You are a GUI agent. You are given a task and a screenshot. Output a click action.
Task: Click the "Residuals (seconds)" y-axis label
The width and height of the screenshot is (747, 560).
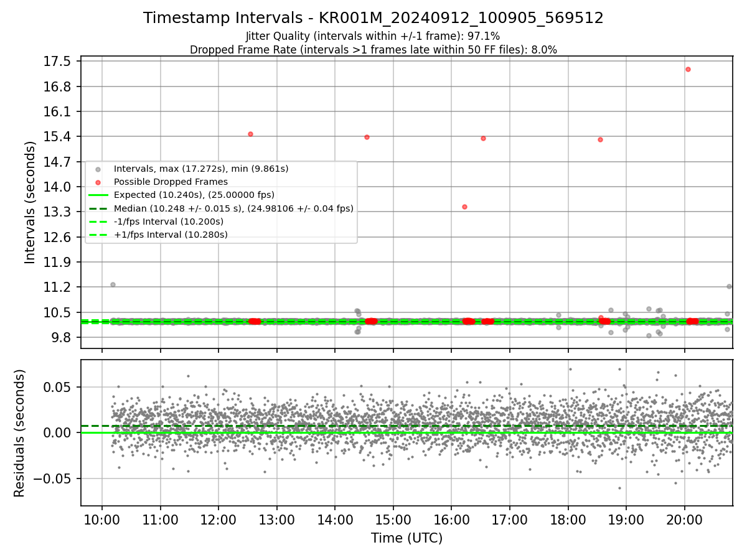[19, 433]
